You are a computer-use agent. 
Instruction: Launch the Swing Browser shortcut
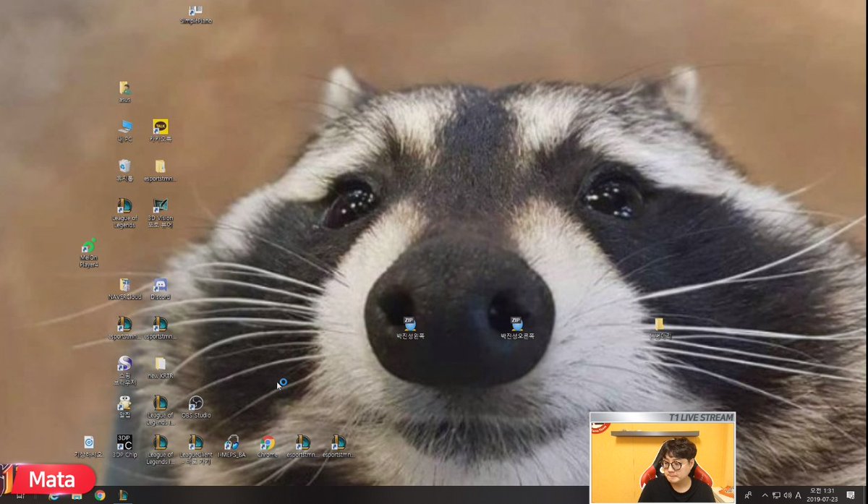click(x=124, y=371)
